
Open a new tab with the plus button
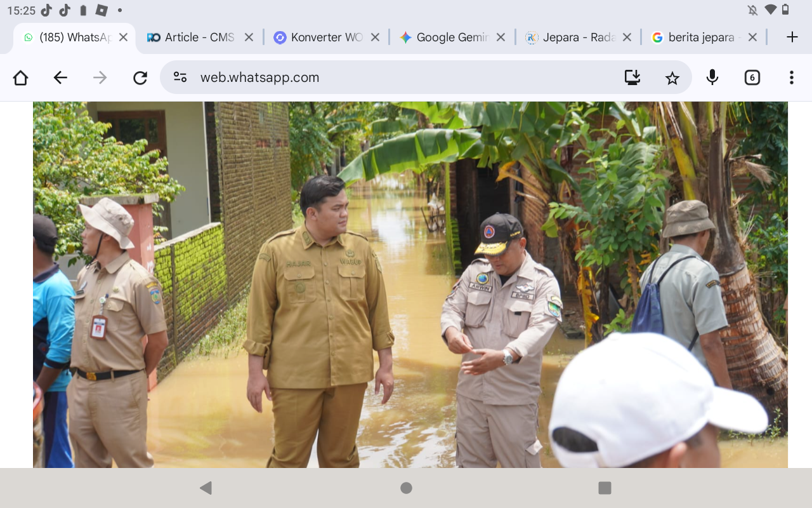pos(791,36)
